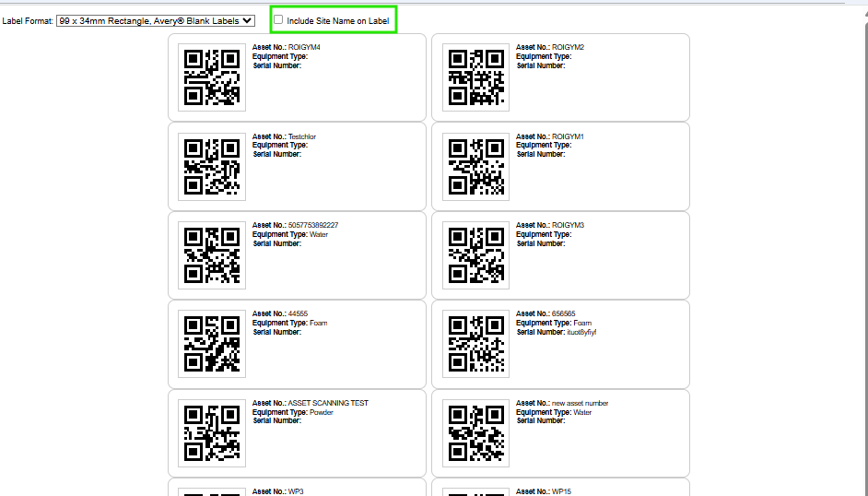Click the ASSET SCANNING TEST asset text
Image resolution: width=868 pixels, height=496 pixels.
pos(328,403)
